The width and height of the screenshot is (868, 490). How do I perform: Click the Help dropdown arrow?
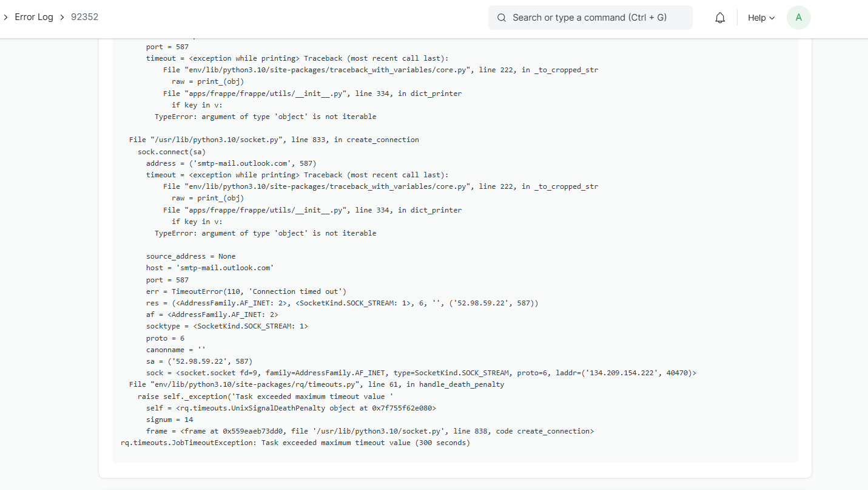coord(773,18)
